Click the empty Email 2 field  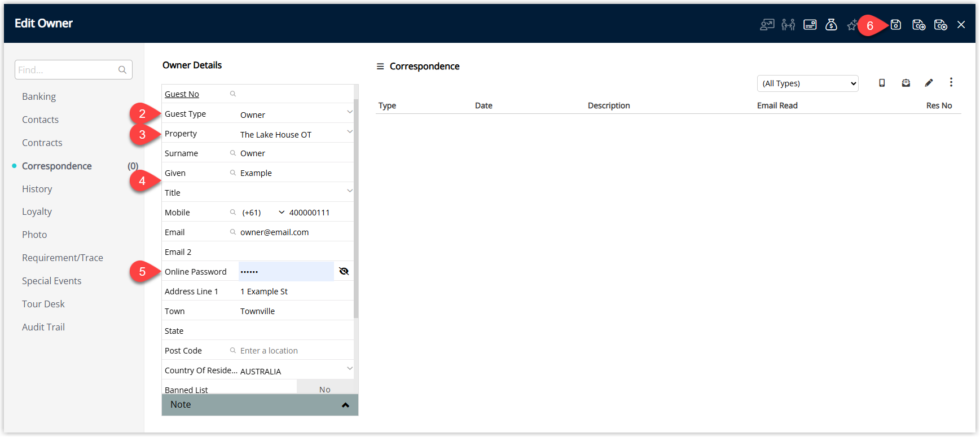[x=296, y=251]
